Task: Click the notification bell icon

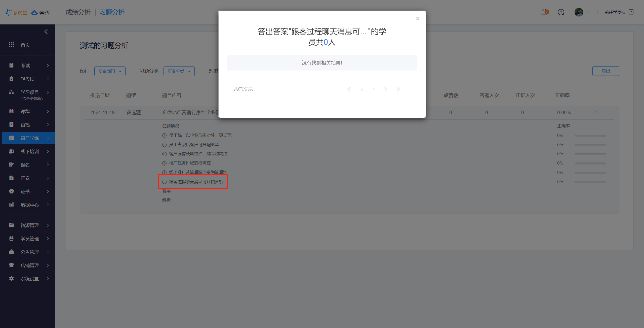Action: pyautogui.click(x=544, y=12)
